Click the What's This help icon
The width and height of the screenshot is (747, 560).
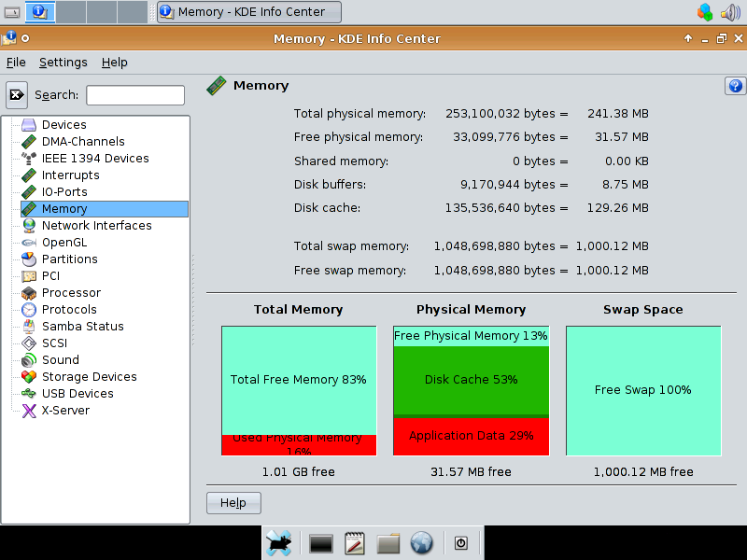pyautogui.click(x=735, y=86)
